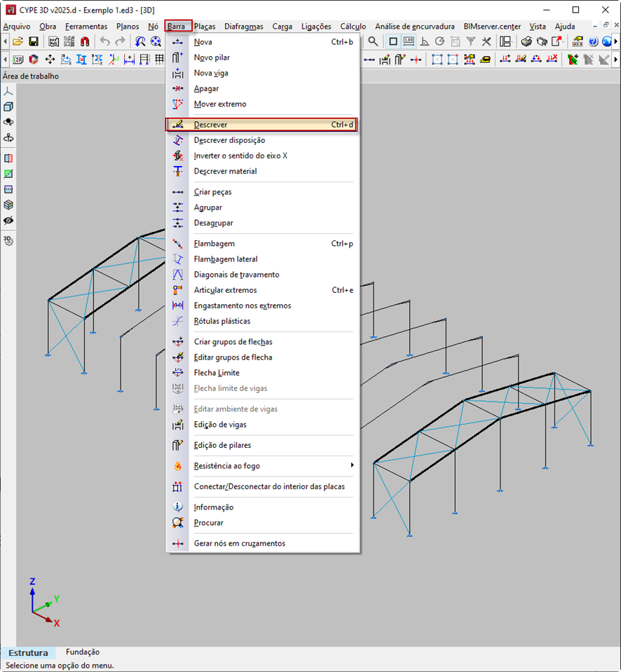Click the blue I-beam profile icon

[81, 59]
